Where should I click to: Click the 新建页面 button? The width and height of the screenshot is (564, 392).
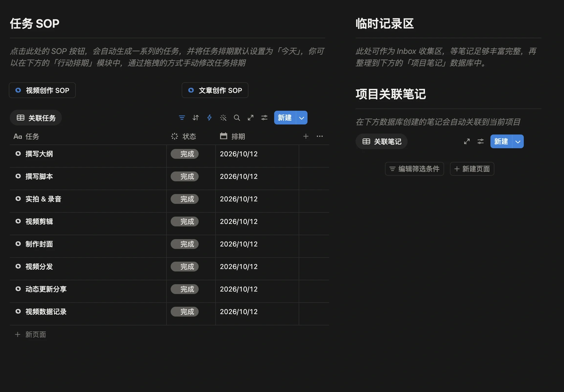coord(472,169)
